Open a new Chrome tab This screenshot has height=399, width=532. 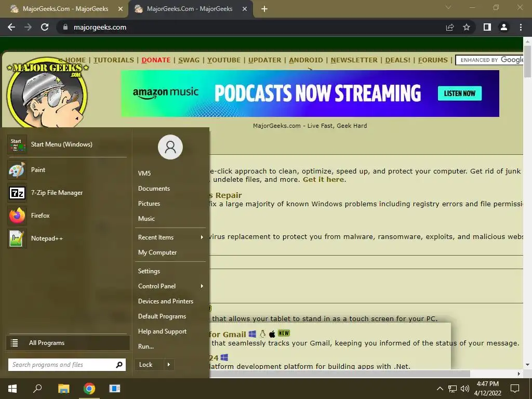coord(264,9)
